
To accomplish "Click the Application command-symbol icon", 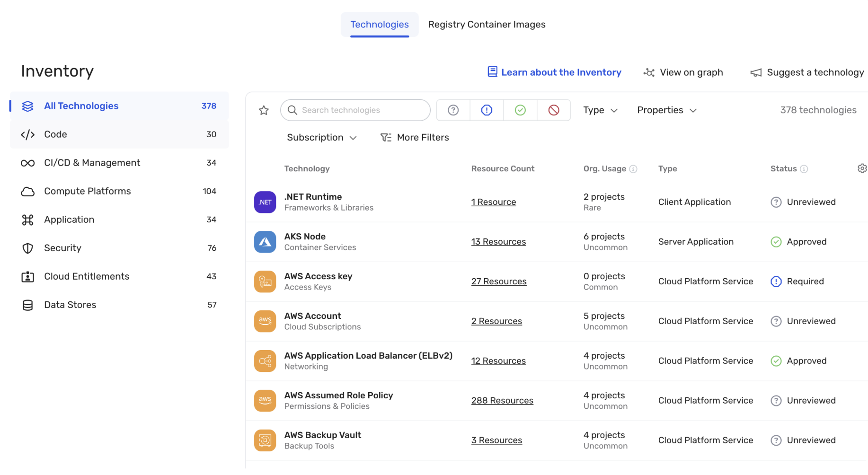I will click(x=28, y=220).
